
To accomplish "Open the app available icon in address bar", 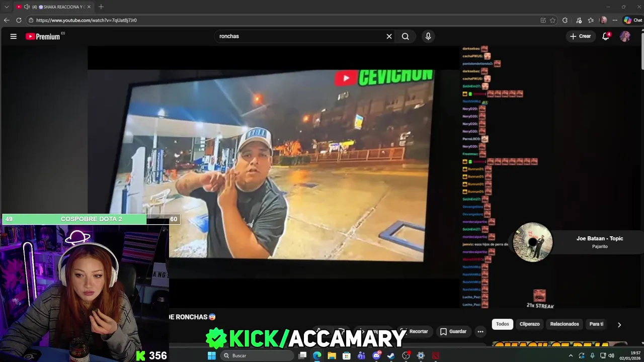I will coord(543,20).
